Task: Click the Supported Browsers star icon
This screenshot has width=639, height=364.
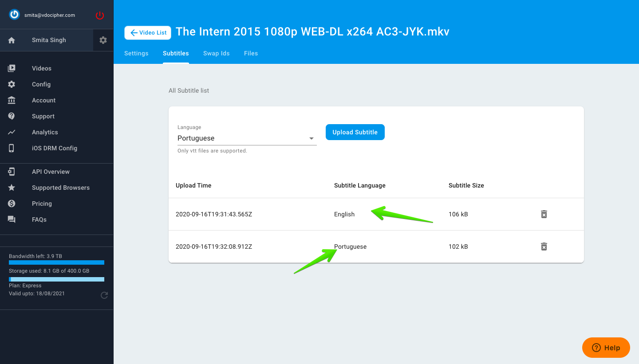Action: tap(12, 188)
